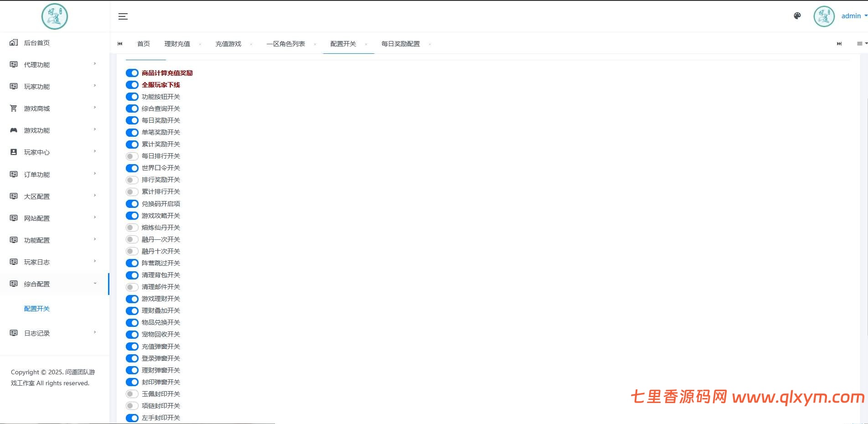The height and width of the screenshot is (424, 868).
Task: Switch to the 每日奖励配置 tab
Action: [400, 44]
